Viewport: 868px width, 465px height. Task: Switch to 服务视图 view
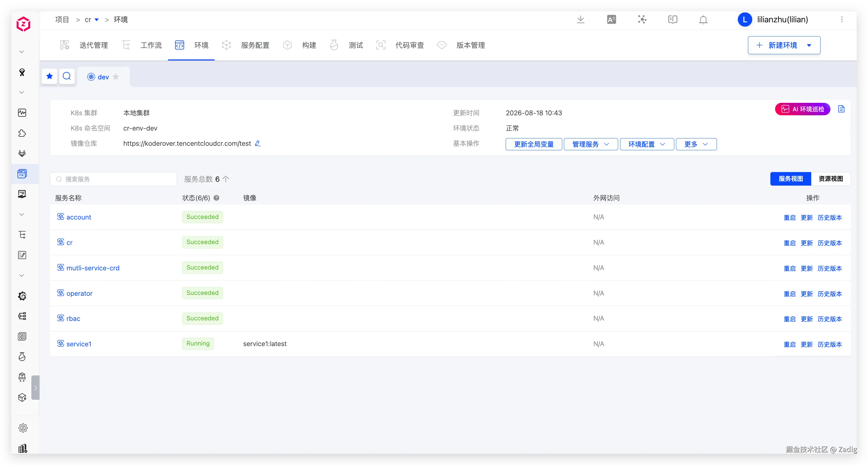791,179
